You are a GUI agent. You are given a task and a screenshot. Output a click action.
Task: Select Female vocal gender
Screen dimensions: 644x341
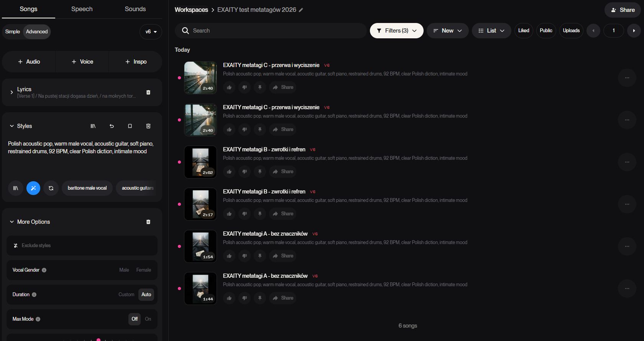coord(144,270)
